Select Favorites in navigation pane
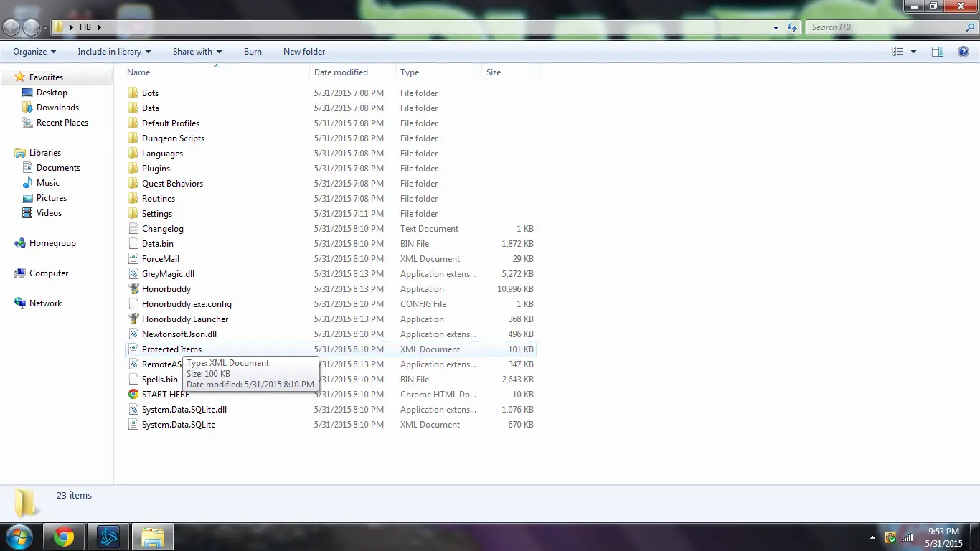Image resolution: width=980 pixels, height=551 pixels. point(46,77)
